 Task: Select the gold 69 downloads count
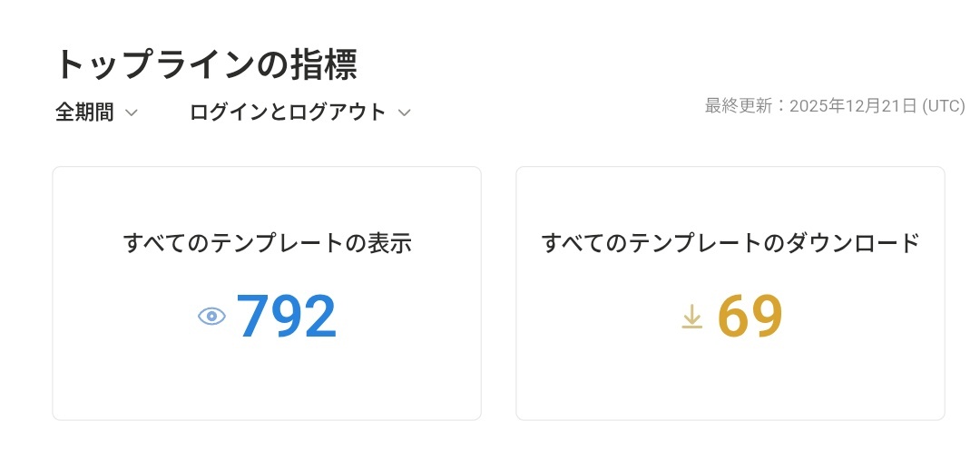tap(750, 317)
